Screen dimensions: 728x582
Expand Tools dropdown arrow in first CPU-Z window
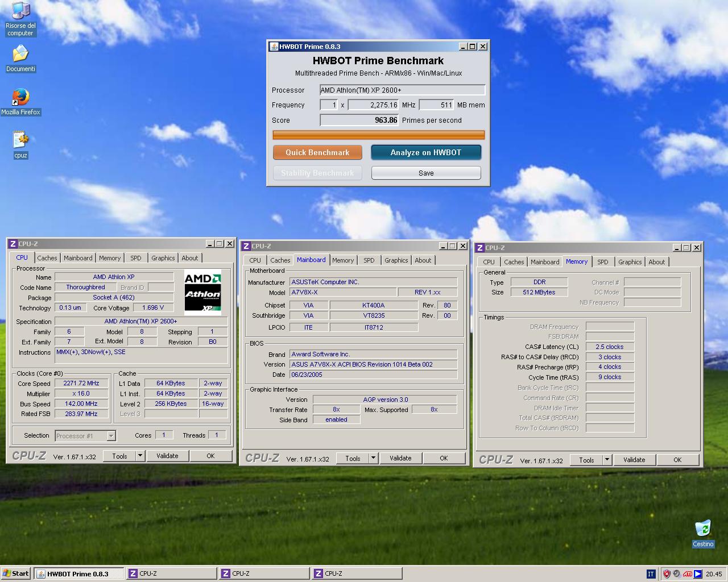140,456
